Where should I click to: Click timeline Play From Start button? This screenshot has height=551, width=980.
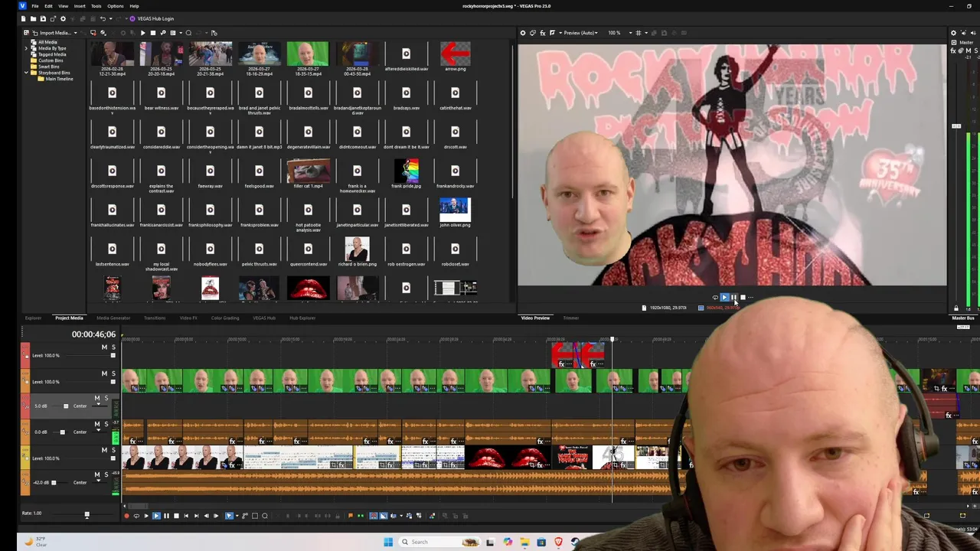click(x=146, y=516)
